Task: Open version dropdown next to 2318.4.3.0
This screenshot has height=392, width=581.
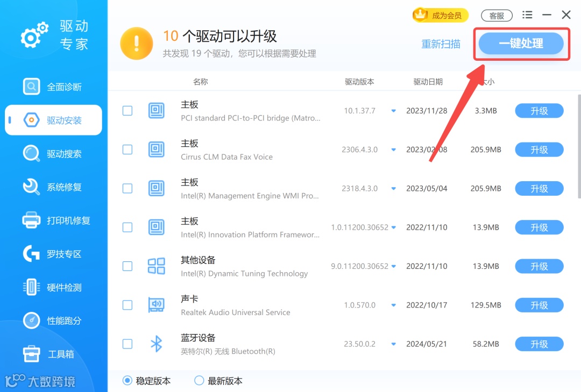Action: (x=393, y=189)
